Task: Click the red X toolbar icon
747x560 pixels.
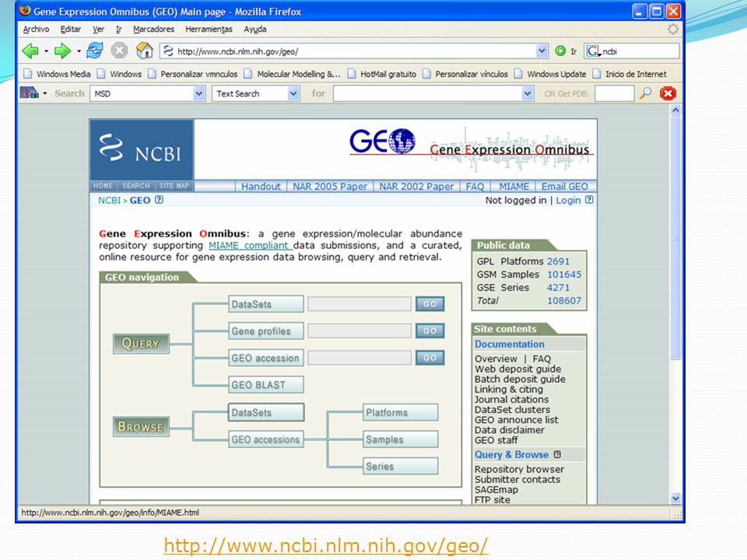Action: [x=668, y=93]
